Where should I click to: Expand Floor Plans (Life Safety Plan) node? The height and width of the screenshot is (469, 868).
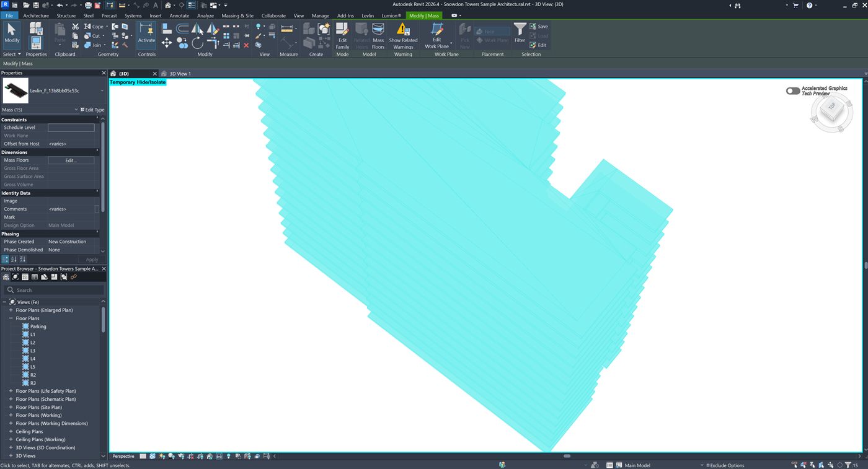click(x=11, y=392)
